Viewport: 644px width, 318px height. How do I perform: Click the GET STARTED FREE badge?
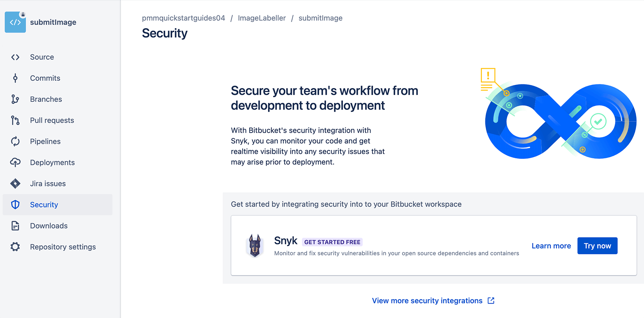pyautogui.click(x=332, y=242)
